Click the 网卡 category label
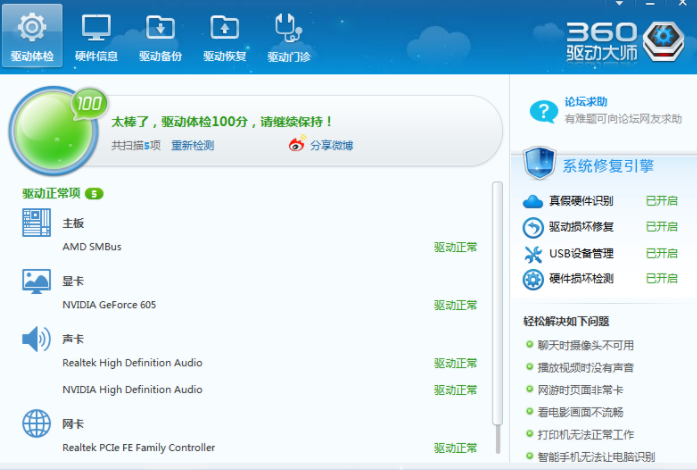697x470 pixels. point(73,424)
